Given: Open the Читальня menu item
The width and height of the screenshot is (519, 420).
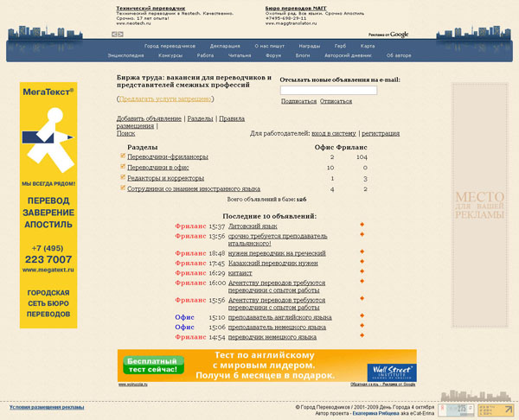Looking at the screenshot, I should pyautogui.click(x=240, y=55).
